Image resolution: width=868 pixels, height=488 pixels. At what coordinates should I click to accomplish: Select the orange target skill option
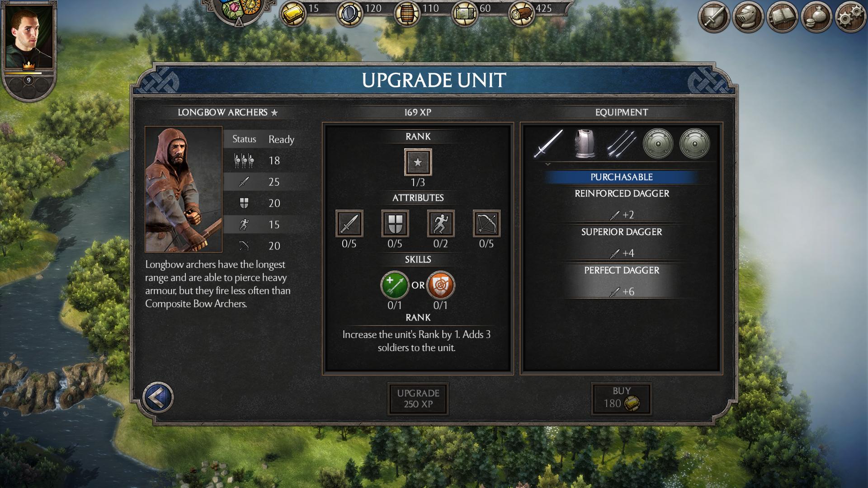tap(441, 285)
